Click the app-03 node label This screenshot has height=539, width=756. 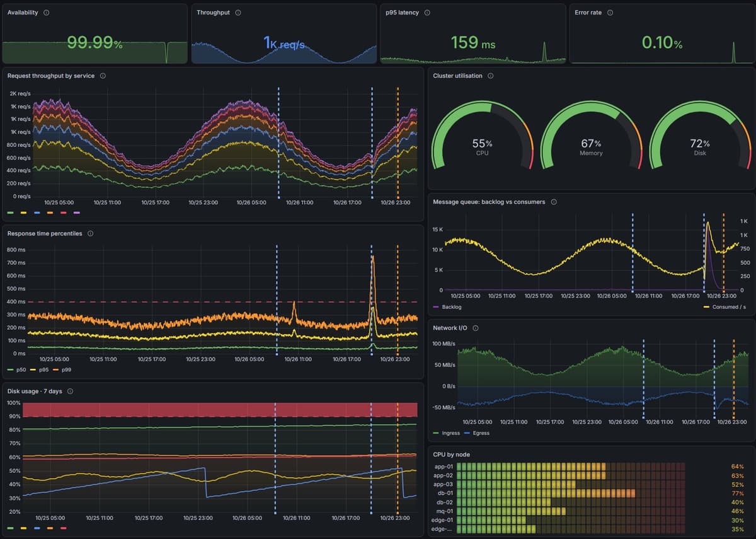[444, 484]
